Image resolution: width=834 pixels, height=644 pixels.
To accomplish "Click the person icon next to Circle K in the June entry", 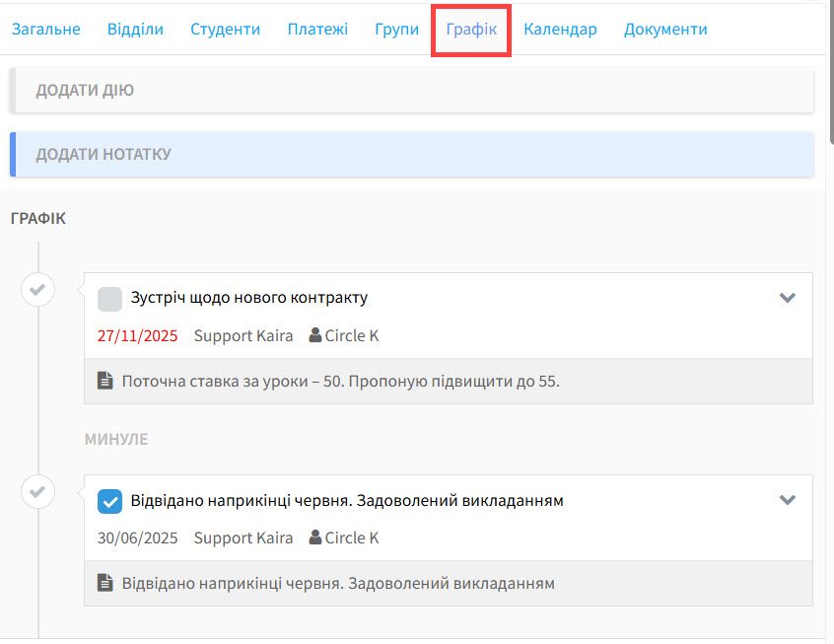I will click(315, 537).
